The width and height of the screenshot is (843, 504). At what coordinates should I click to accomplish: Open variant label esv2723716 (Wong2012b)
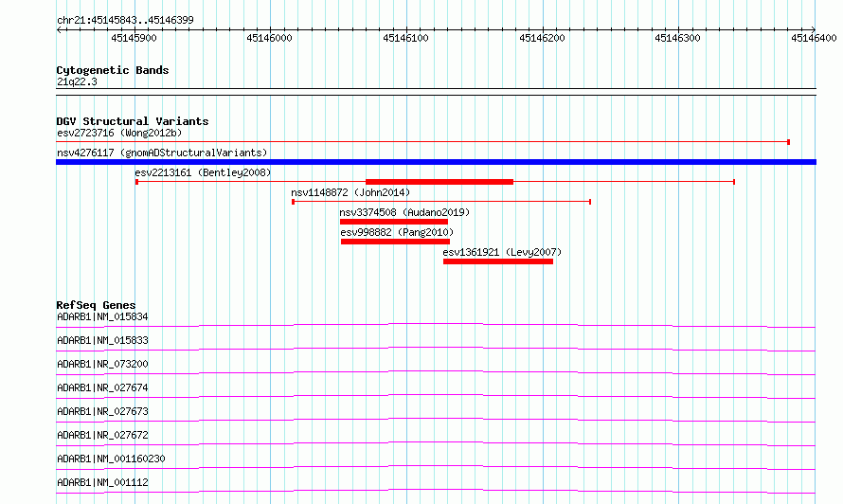[x=119, y=133]
